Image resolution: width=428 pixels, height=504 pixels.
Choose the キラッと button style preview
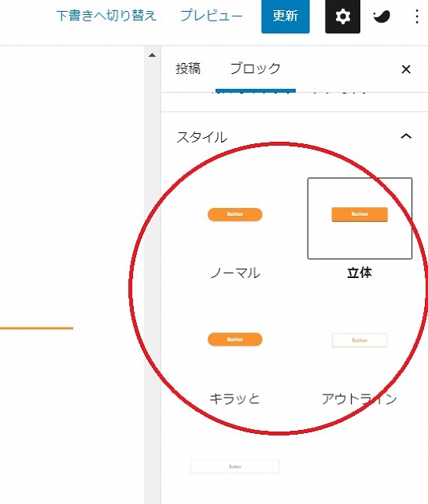[x=235, y=339]
